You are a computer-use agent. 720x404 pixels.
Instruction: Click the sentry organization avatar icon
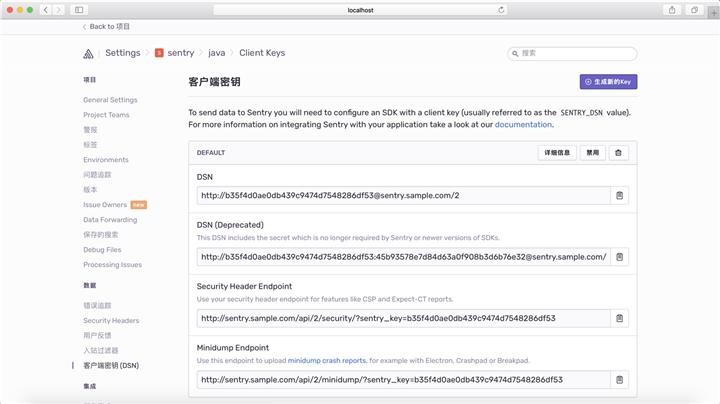[x=159, y=53]
